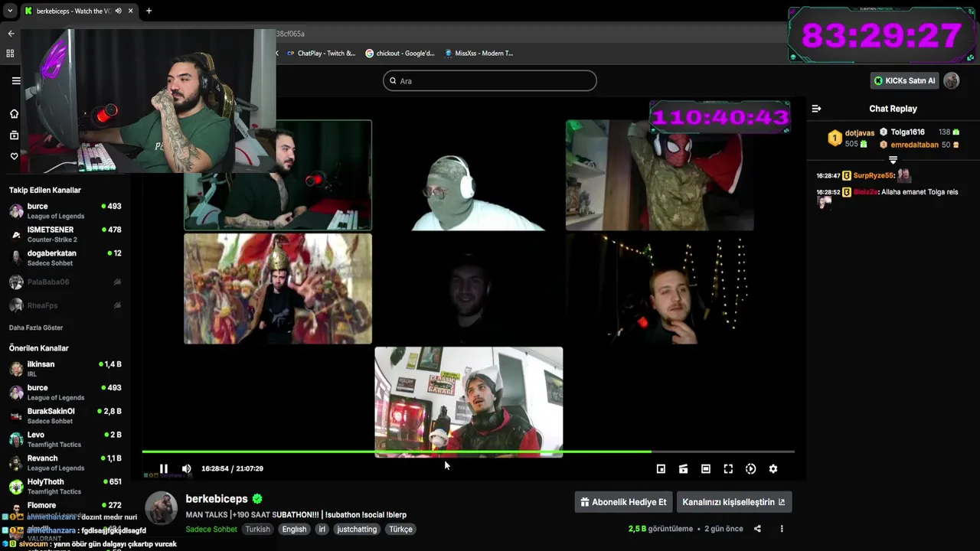The height and width of the screenshot is (551, 980).
Task: Open the three-dot more options menu
Action: [x=782, y=529]
